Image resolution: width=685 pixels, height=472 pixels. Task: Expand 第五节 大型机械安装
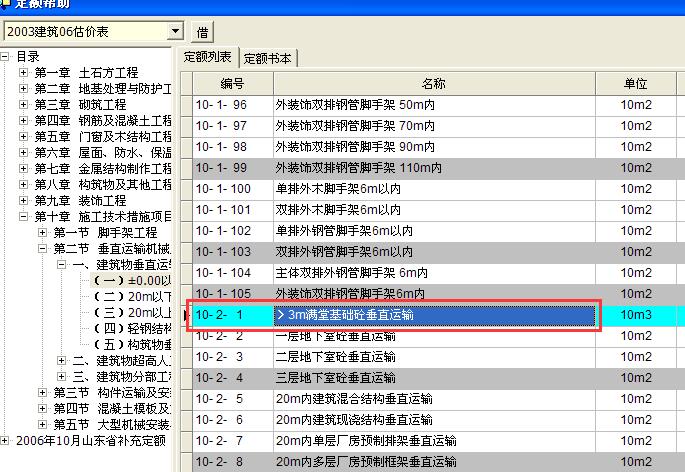tap(42, 424)
